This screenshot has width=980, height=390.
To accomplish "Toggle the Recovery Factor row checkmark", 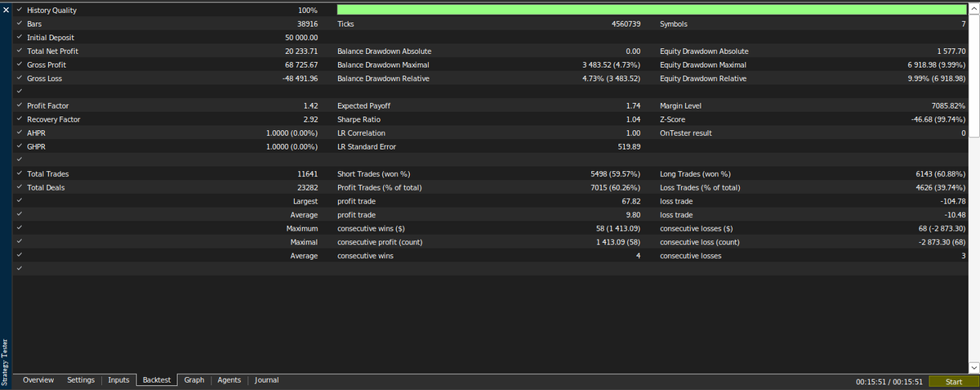I will coord(19,119).
